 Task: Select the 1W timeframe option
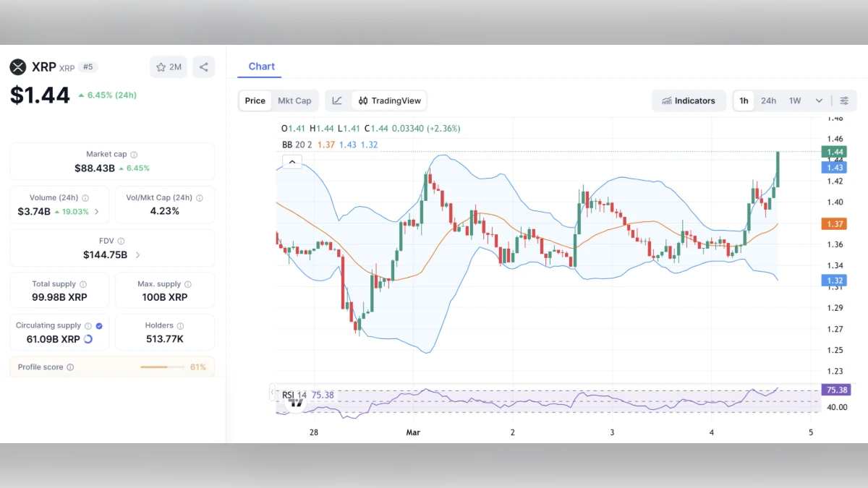pos(793,100)
